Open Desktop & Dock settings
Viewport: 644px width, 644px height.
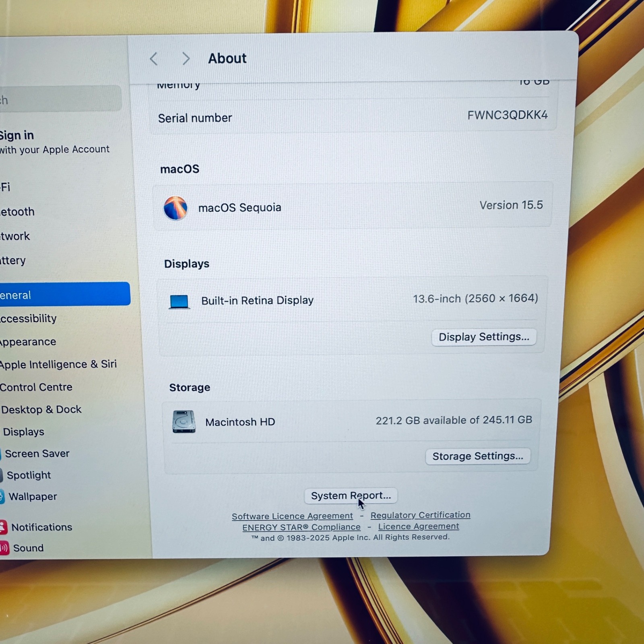[41, 410]
